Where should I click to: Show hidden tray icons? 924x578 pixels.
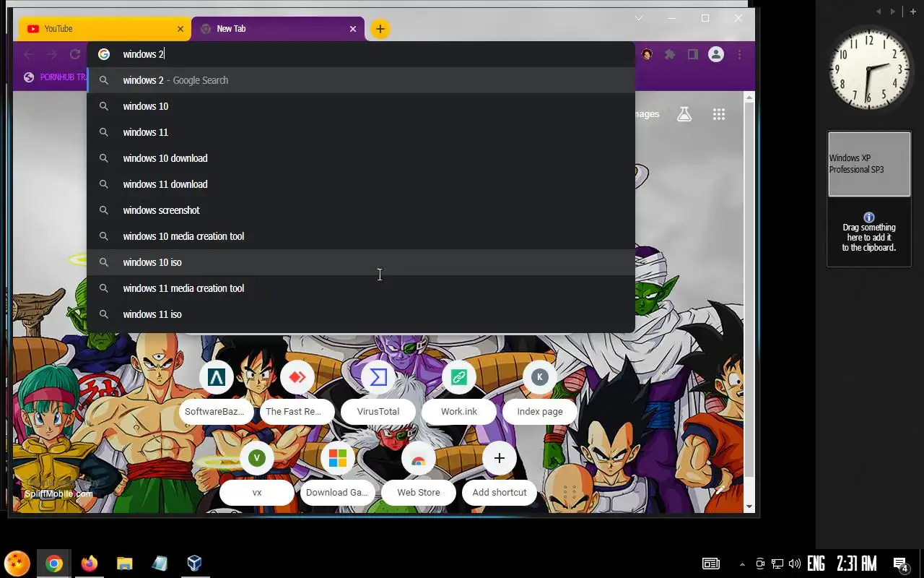742,564
